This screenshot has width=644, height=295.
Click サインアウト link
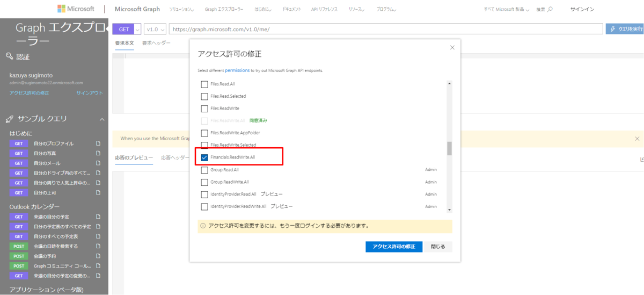click(x=90, y=93)
